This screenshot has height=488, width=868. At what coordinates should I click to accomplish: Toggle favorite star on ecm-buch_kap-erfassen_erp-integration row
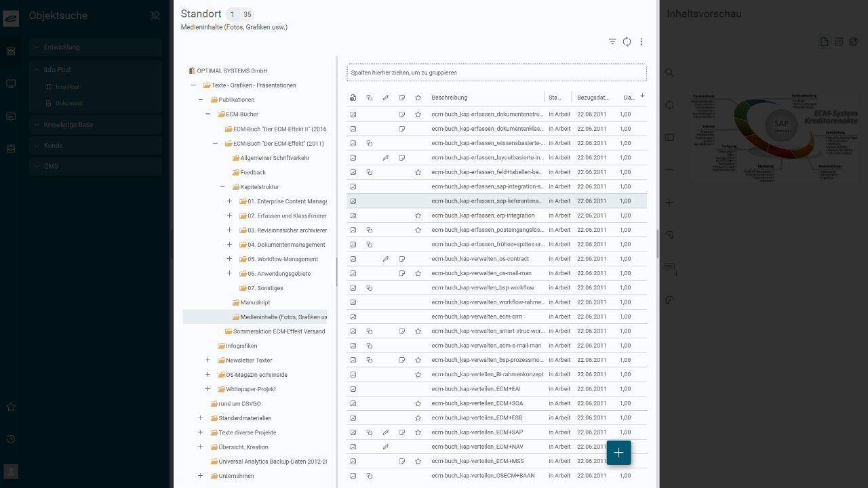418,216
